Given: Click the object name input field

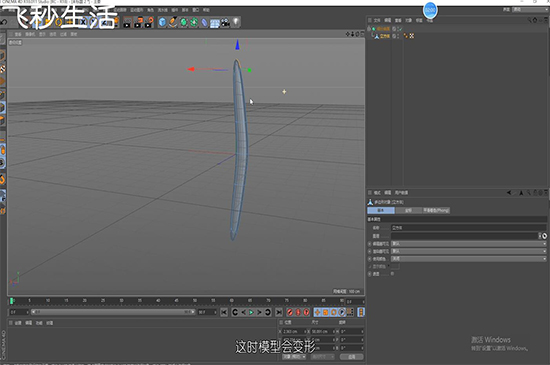Looking at the screenshot, I should [x=469, y=228].
